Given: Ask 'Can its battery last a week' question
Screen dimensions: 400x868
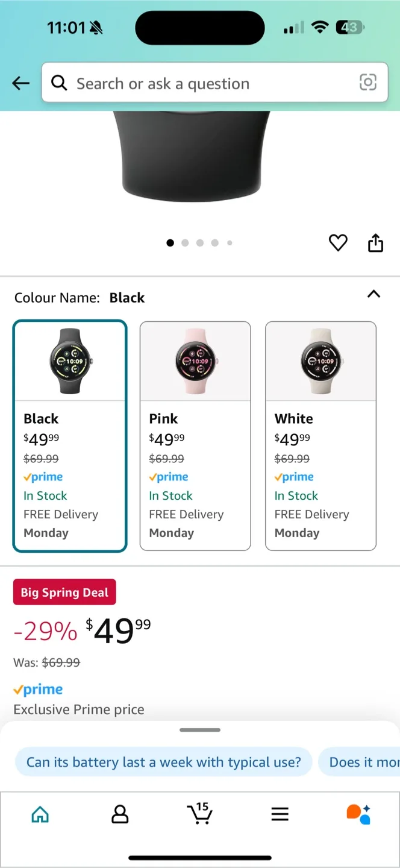Looking at the screenshot, I should pyautogui.click(x=163, y=762).
